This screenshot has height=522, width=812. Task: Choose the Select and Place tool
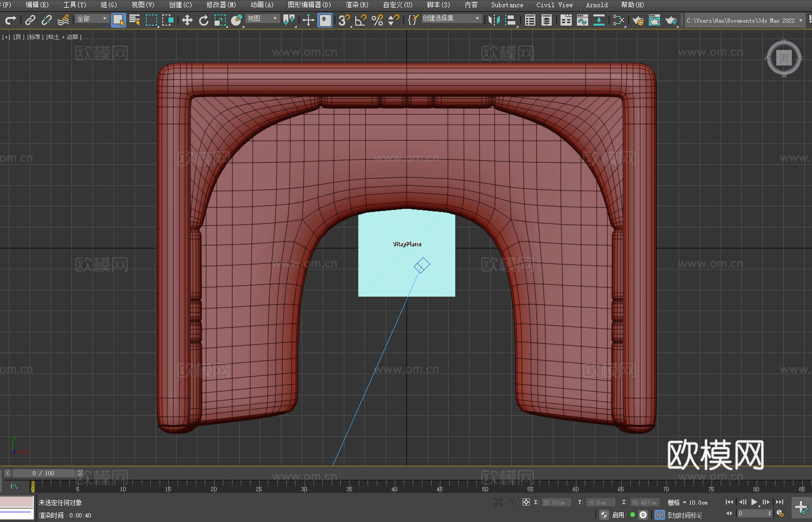click(237, 20)
